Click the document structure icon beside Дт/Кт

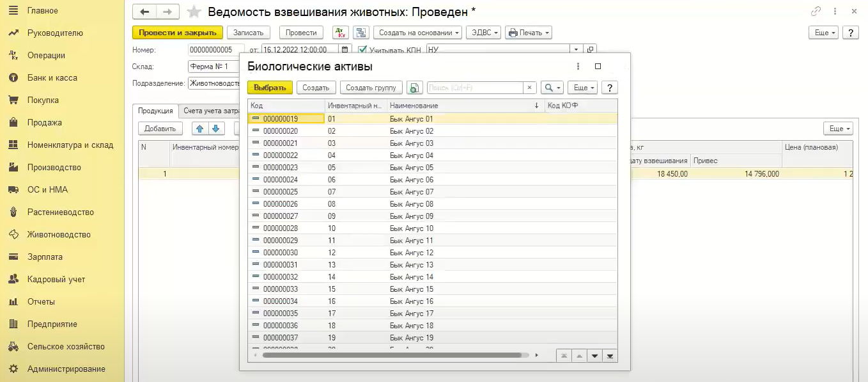click(x=361, y=33)
